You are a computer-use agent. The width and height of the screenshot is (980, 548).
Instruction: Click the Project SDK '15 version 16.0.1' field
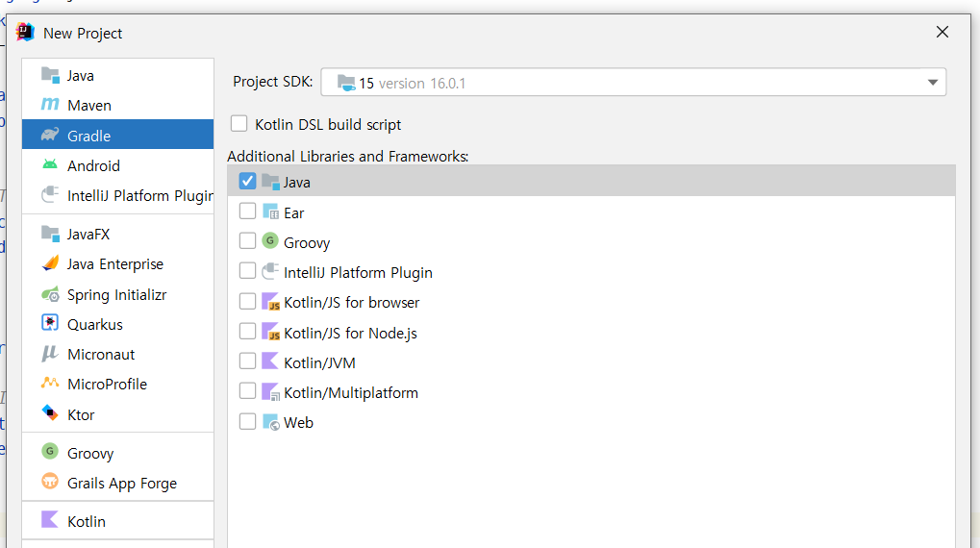633,83
